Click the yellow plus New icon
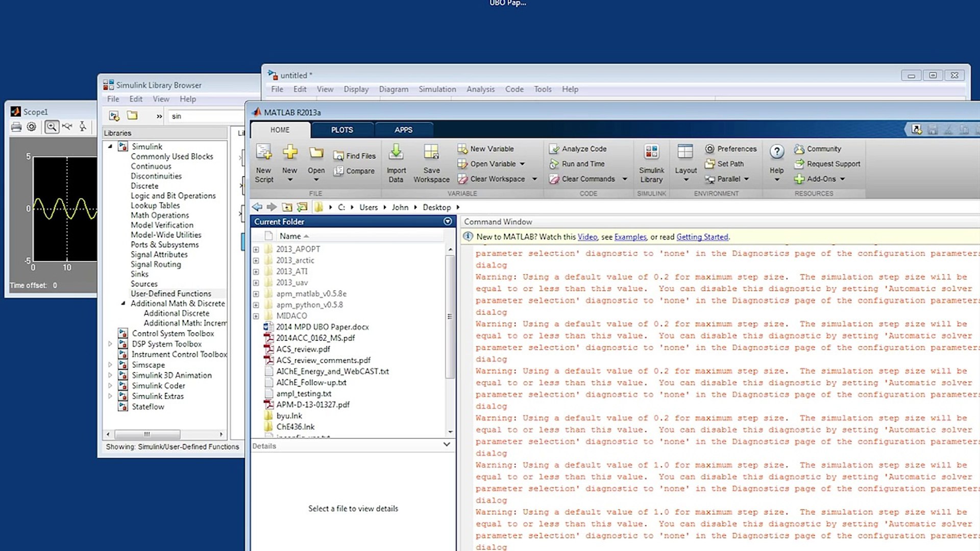980x551 pixels. click(x=290, y=152)
